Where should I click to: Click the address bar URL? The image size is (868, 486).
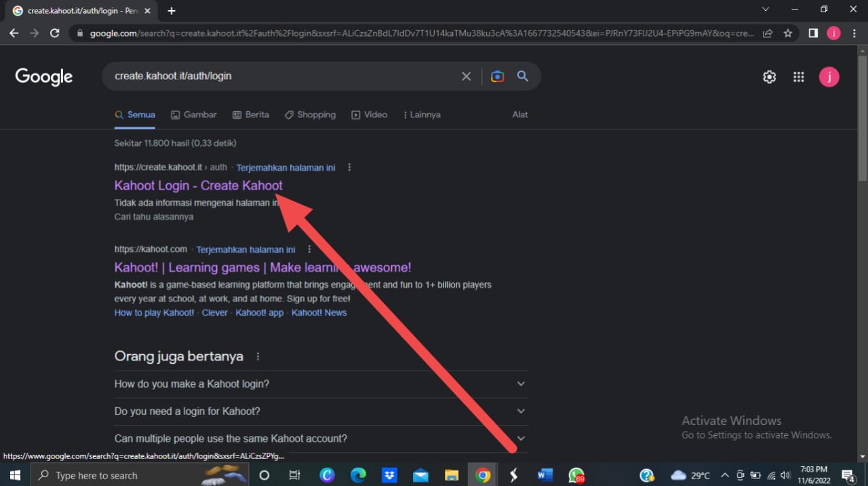coord(420,33)
